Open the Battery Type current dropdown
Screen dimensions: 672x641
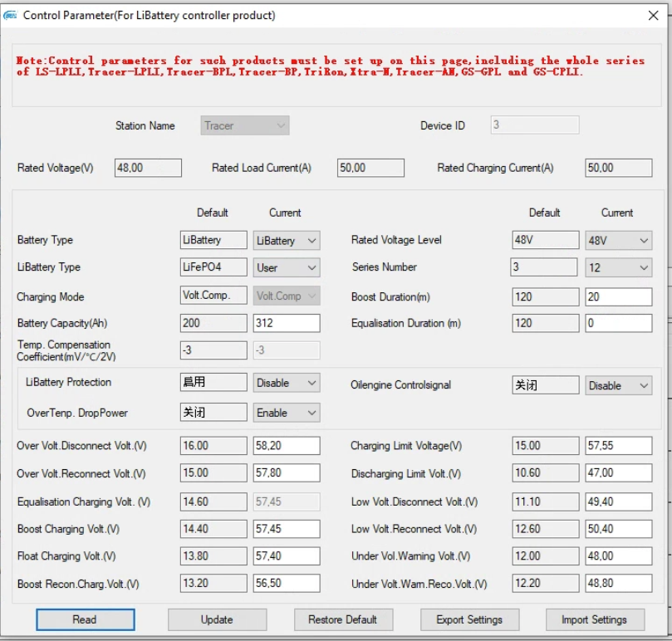[287, 241]
